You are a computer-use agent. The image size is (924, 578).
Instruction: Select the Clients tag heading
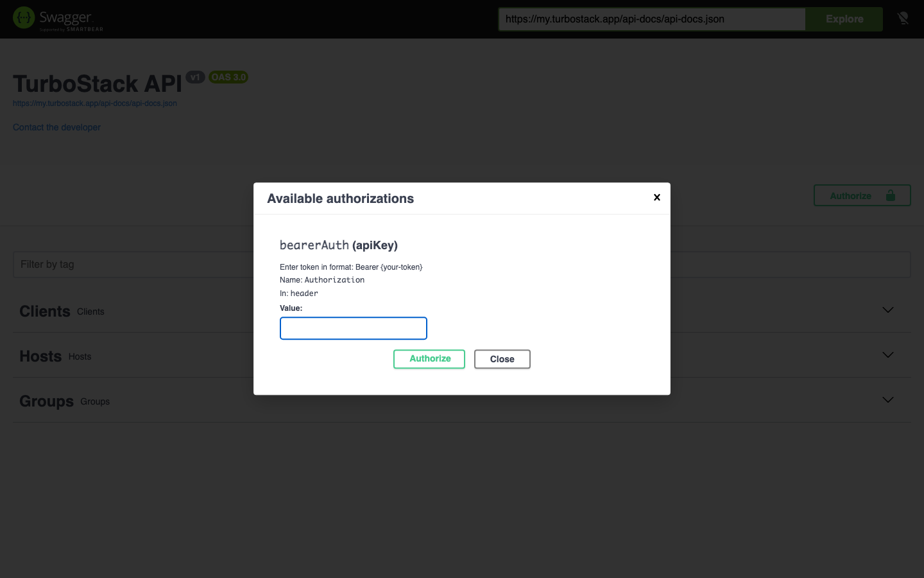(x=45, y=311)
